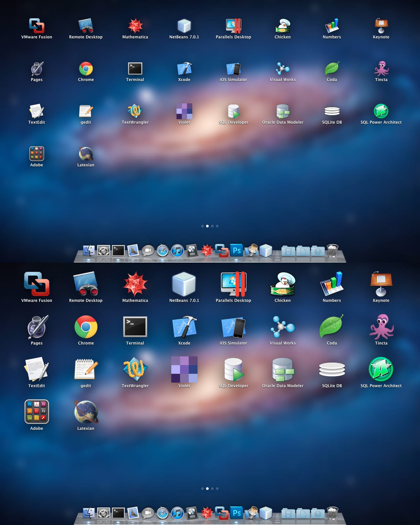
Task: Click 'NetBeans 7.0.1' label in small-icon Launchpad
Action: coord(184,37)
